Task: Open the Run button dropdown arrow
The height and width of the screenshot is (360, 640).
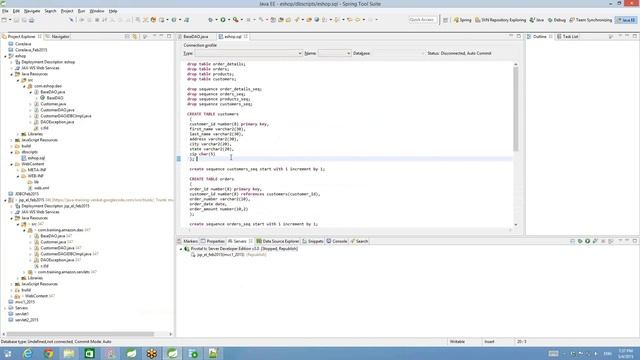Action: (229, 20)
